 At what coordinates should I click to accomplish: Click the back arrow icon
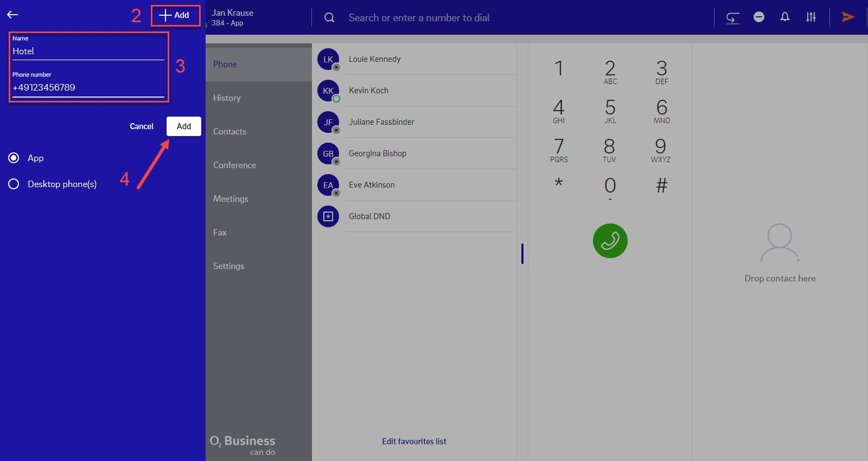pos(13,15)
